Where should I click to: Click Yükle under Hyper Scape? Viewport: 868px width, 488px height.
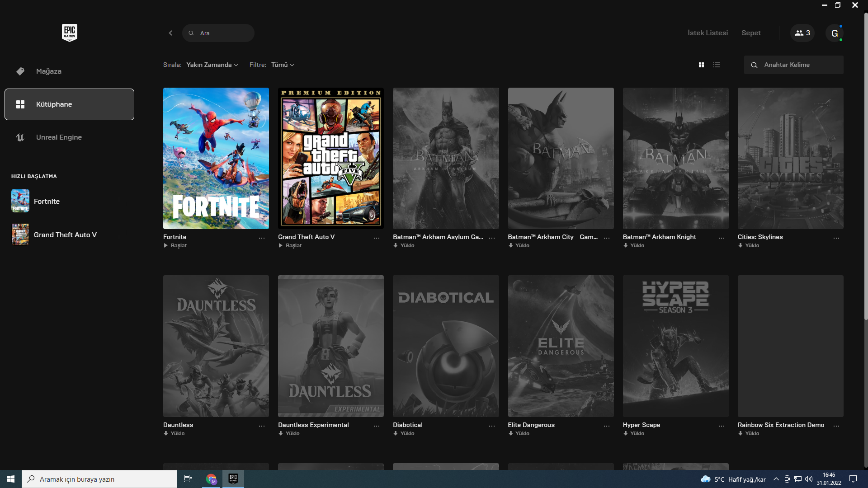[633, 433]
